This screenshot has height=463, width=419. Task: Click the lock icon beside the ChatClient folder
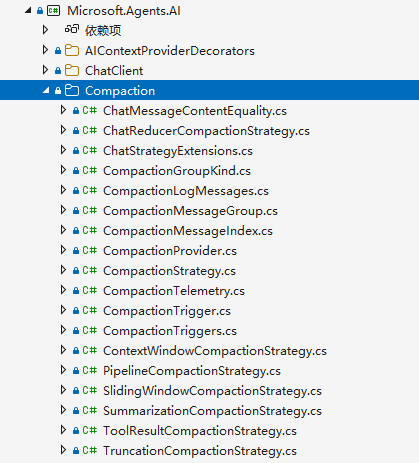pyautogui.click(x=58, y=71)
